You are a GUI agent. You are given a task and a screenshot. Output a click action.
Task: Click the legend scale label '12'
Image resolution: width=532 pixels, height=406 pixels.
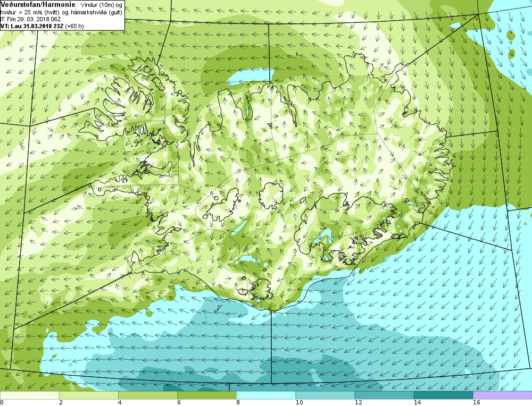(x=358, y=402)
